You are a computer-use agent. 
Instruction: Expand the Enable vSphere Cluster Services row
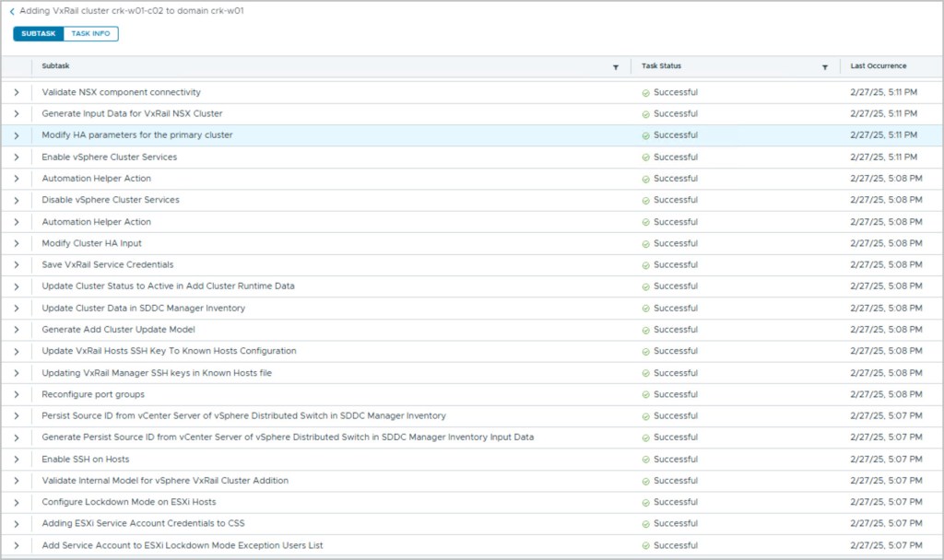[x=17, y=157]
